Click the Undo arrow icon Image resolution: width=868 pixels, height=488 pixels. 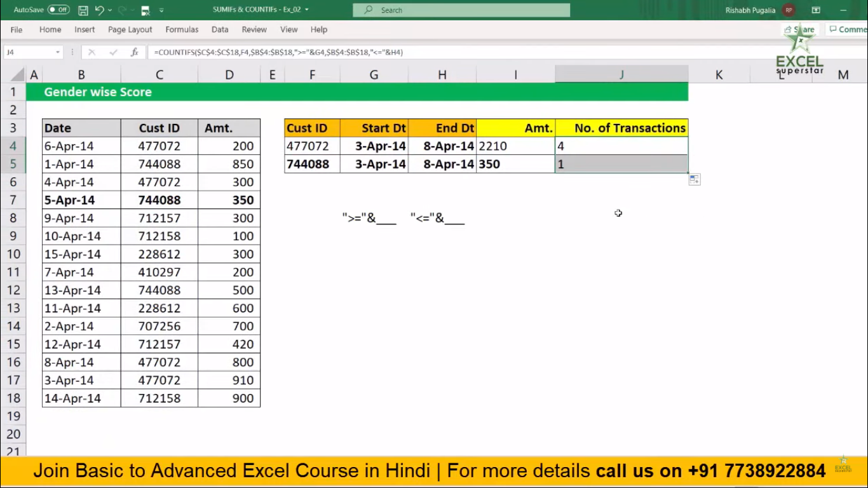tap(99, 10)
